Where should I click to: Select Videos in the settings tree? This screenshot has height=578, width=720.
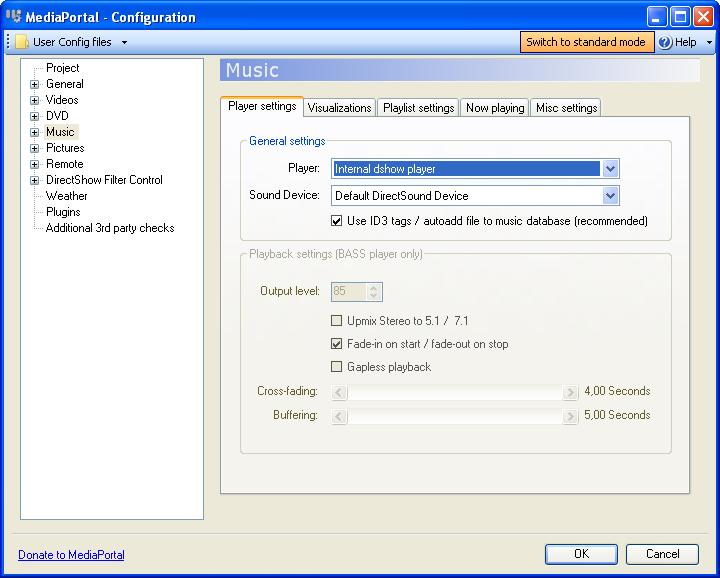[62, 100]
